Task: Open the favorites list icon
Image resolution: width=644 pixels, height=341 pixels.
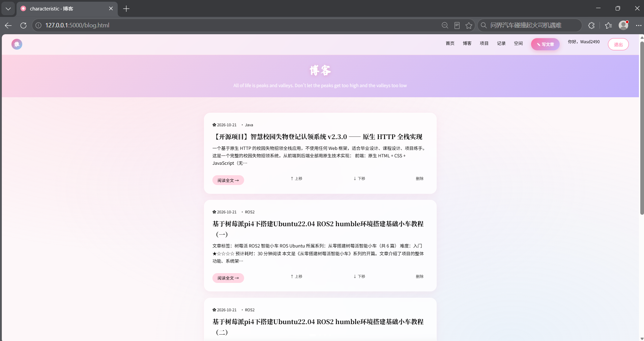Action: click(x=608, y=25)
